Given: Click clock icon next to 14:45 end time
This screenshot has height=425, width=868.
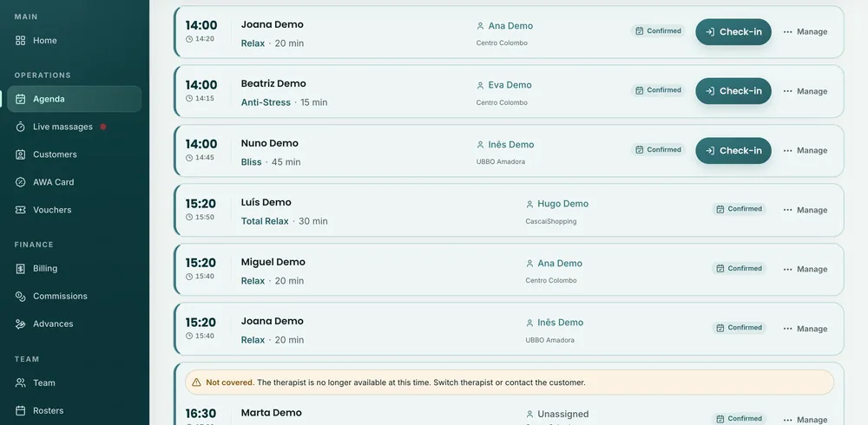Looking at the screenshot, I should click(189, 158).
